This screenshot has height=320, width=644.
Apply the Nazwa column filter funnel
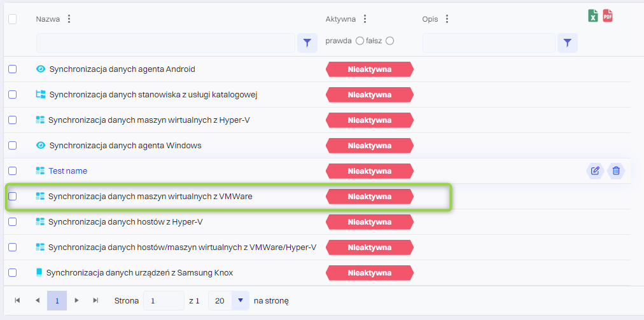click(x=307, y=43)
